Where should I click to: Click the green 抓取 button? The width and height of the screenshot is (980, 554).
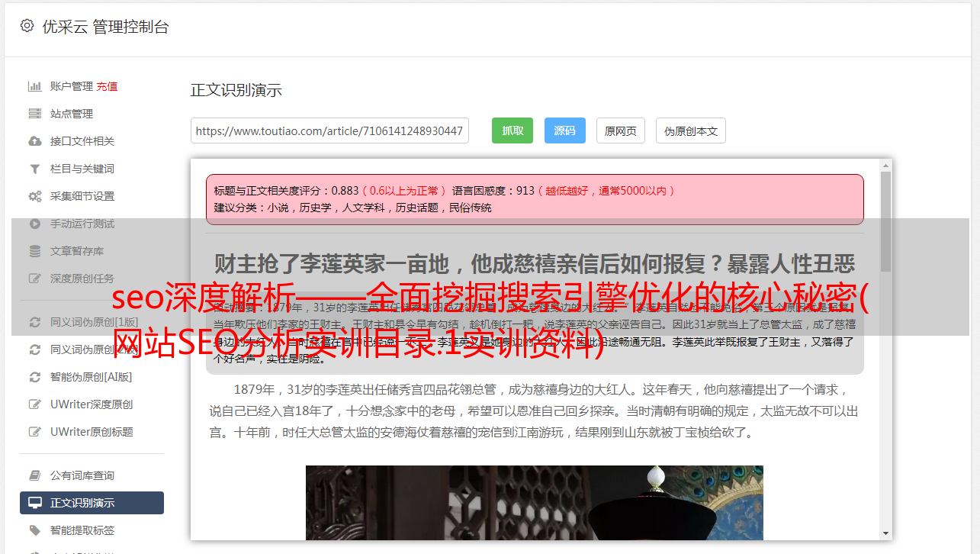tap(512, 130)
